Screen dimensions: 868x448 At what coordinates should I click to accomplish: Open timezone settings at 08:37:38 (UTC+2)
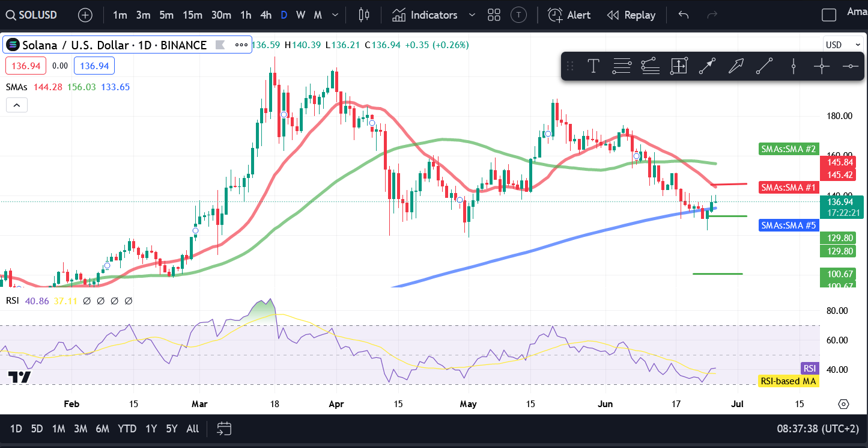pos(819,429)
